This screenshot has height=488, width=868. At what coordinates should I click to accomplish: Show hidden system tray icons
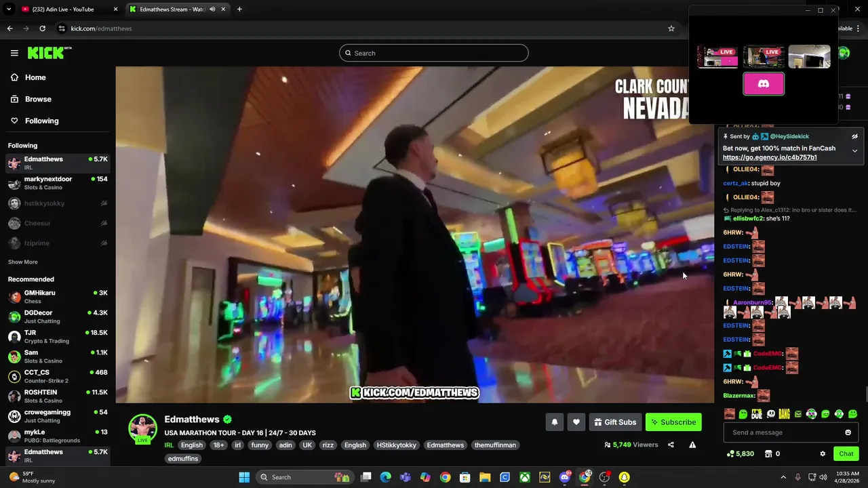pos(783,477)
